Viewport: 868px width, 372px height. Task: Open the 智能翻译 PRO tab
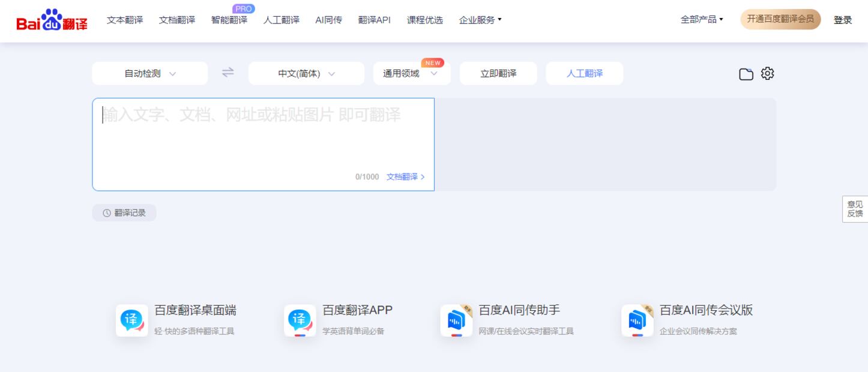[x=229, y=20]
